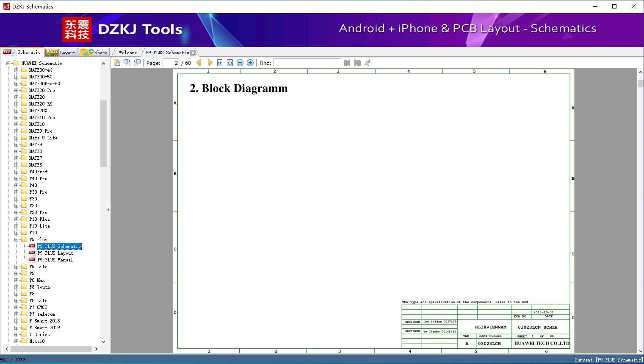Select the Note10 folder
Screen dimensions: 644x364
point(37,341)
